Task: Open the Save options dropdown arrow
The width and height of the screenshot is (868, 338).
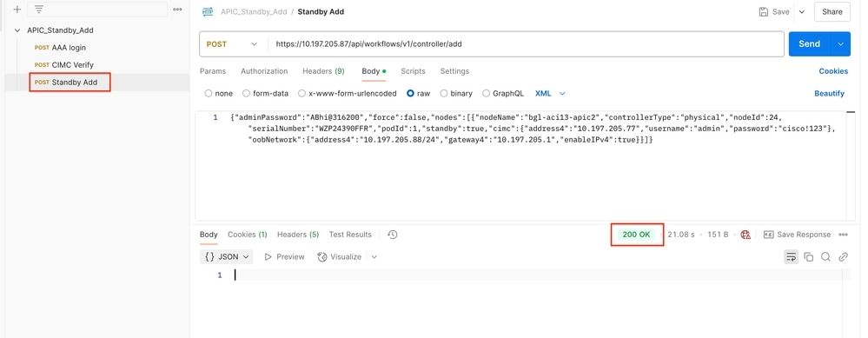Action: pyautogui.click(x=802, y=11)
